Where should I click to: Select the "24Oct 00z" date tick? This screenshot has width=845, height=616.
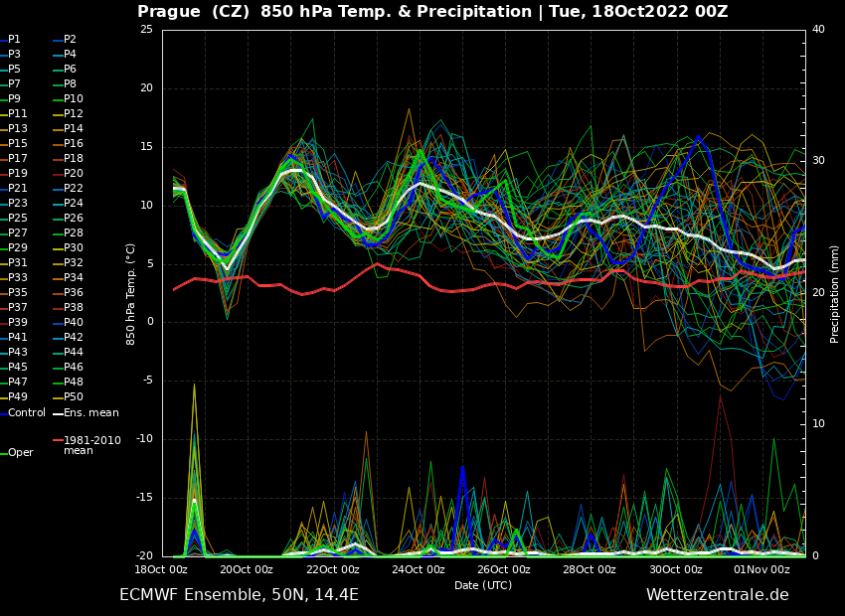(419, 569)
